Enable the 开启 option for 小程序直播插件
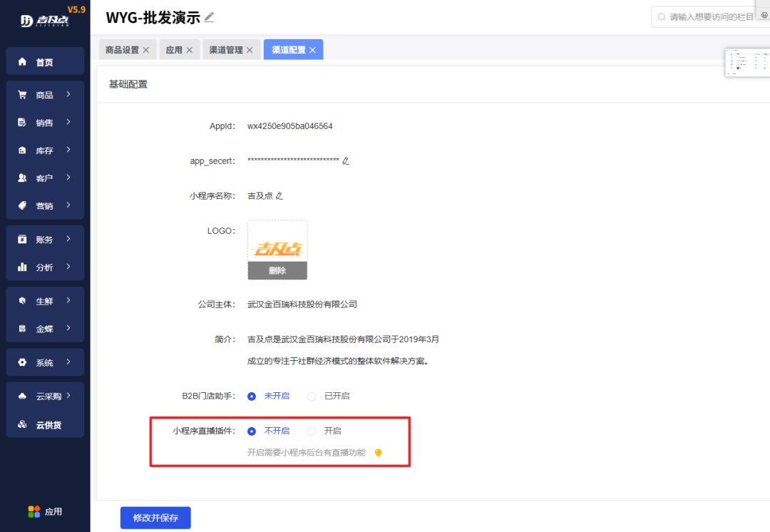 point(312,431)
